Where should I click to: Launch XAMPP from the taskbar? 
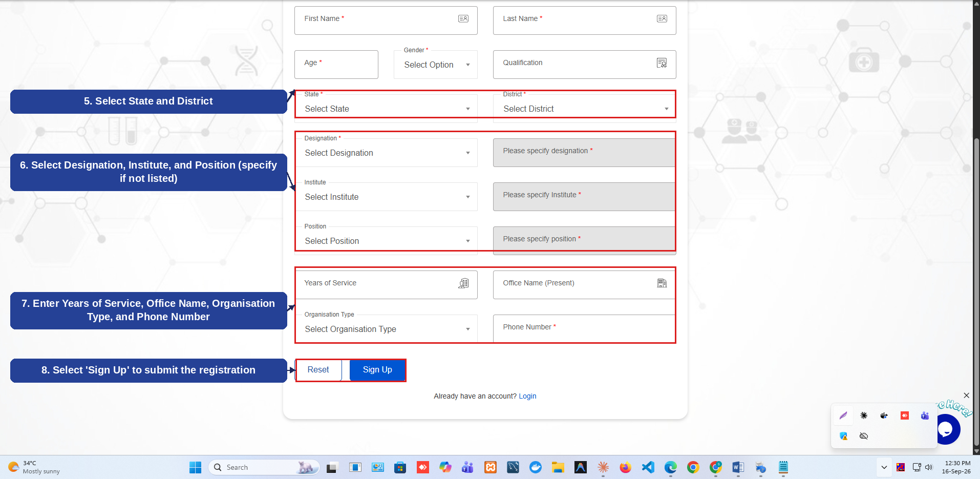(x=491, y=467)
